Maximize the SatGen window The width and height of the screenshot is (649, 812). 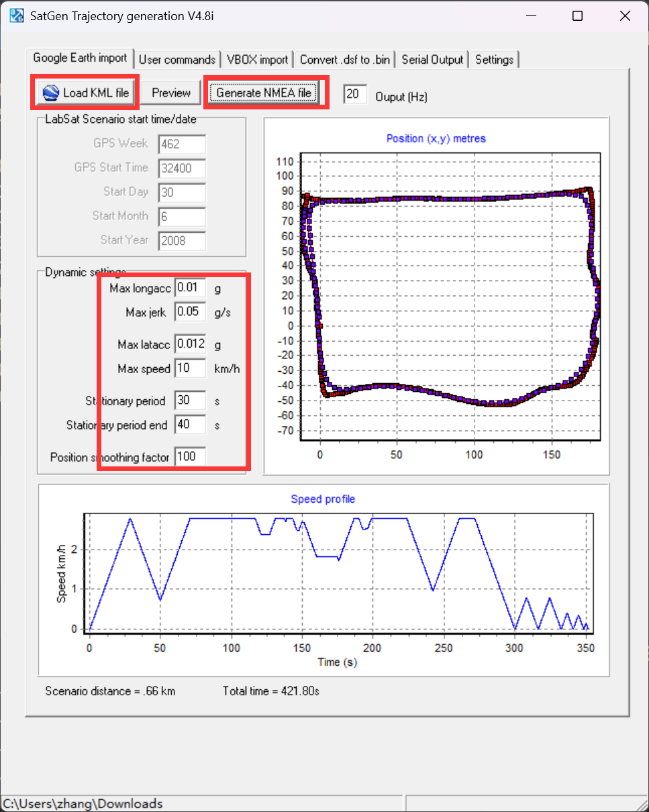(577, 16)
